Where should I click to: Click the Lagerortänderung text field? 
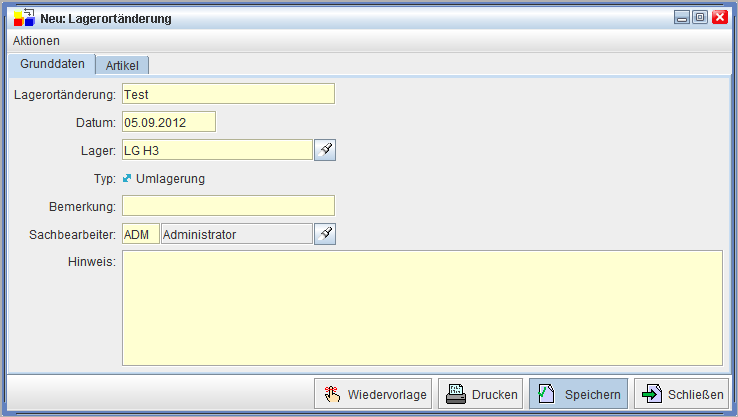228,94
